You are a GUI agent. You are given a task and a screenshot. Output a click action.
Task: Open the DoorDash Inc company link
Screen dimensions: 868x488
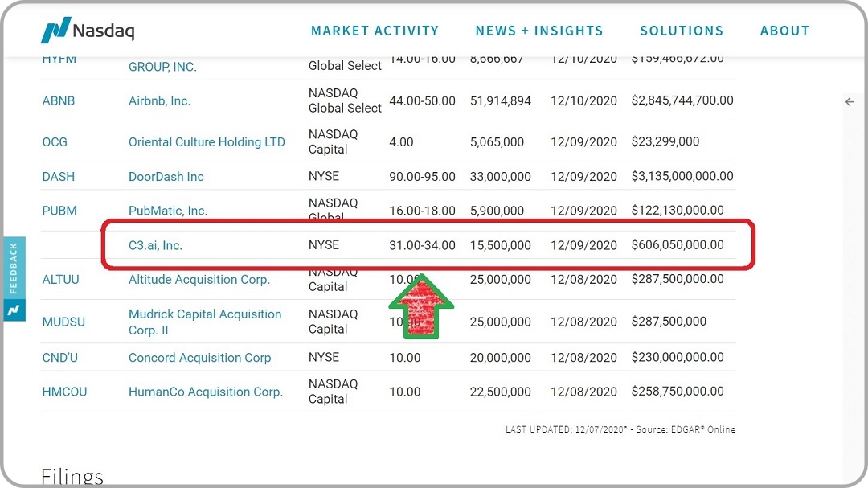pos(166,177)
